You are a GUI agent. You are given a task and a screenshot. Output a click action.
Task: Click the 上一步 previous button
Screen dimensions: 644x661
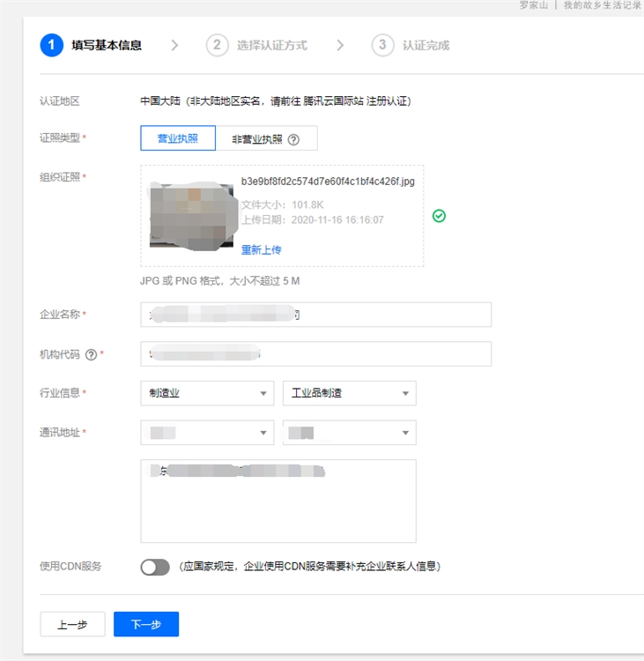(72, 624)
